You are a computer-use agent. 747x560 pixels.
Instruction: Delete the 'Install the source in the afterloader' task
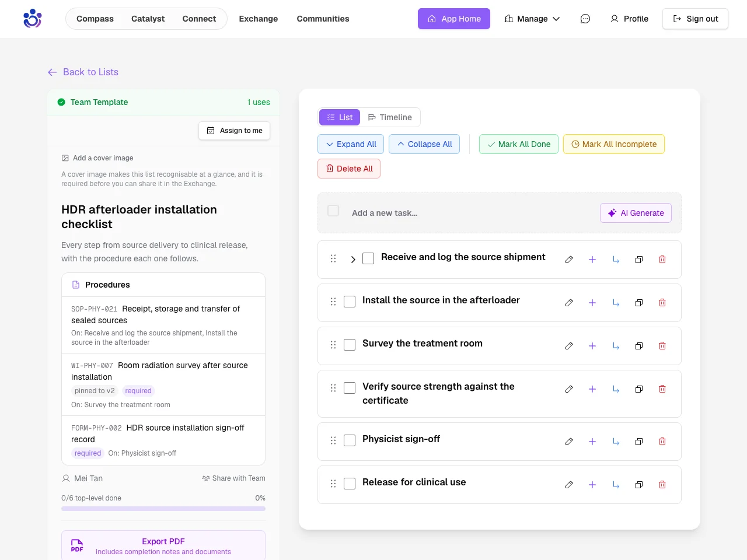click(662, 303)
